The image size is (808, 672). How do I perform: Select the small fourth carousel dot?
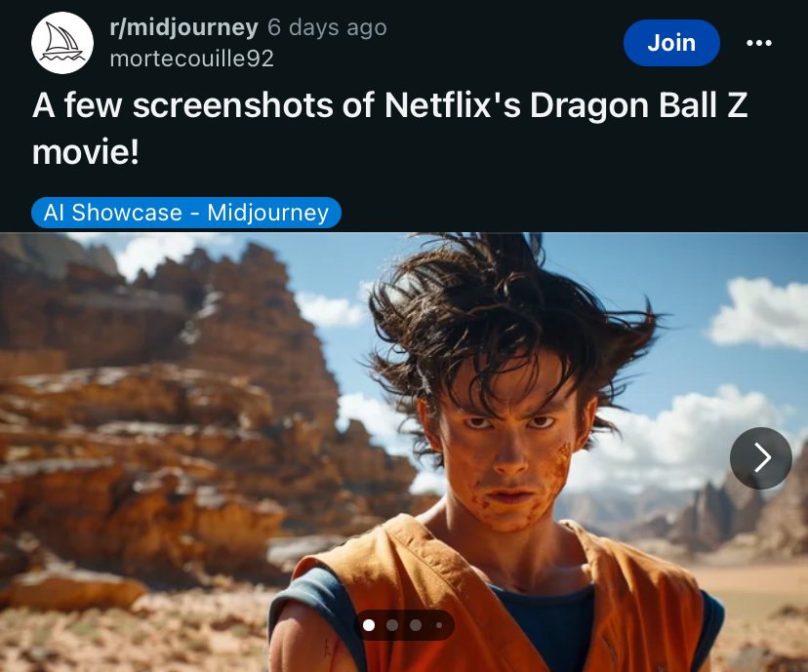tap(439, 625)
